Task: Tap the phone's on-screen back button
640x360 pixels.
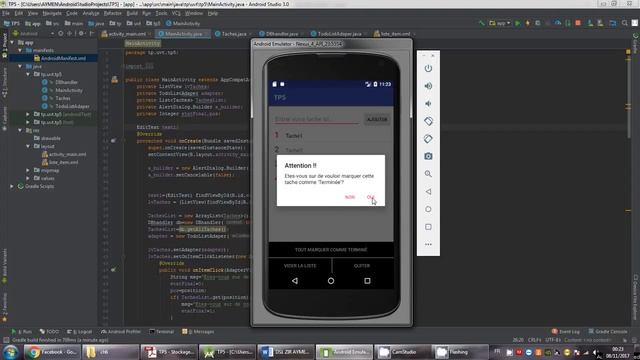Action: click(x=295, y=281)
